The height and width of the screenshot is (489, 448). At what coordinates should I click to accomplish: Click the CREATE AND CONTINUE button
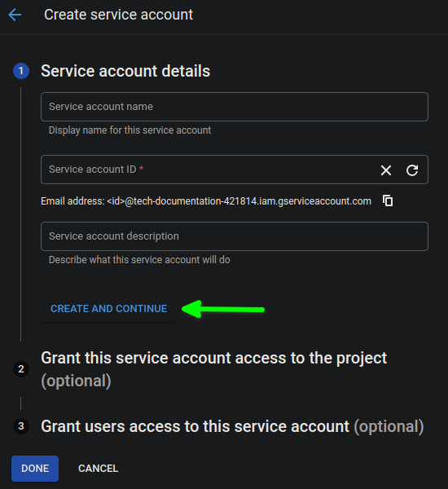pos(108,309)
